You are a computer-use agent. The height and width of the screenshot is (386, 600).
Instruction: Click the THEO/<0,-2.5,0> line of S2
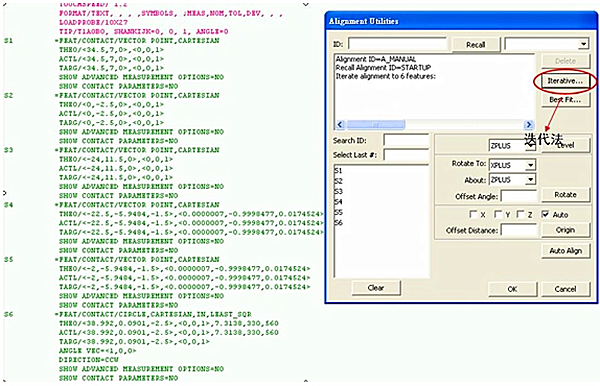coord(111,104)
